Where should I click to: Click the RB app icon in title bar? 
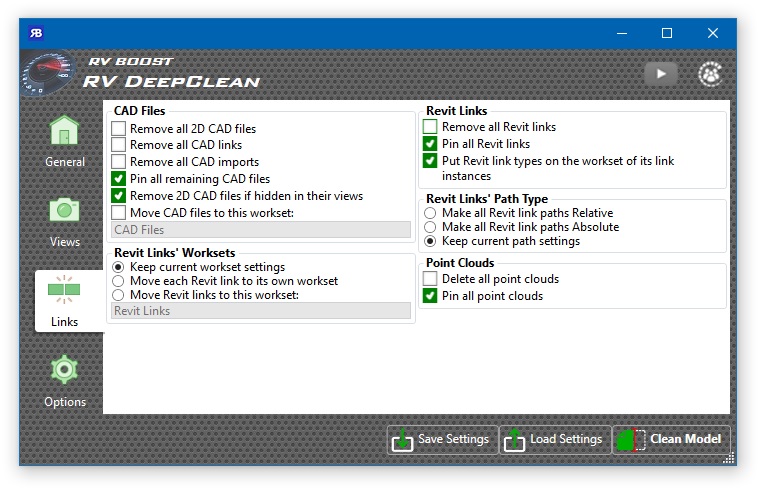[36, 33]
